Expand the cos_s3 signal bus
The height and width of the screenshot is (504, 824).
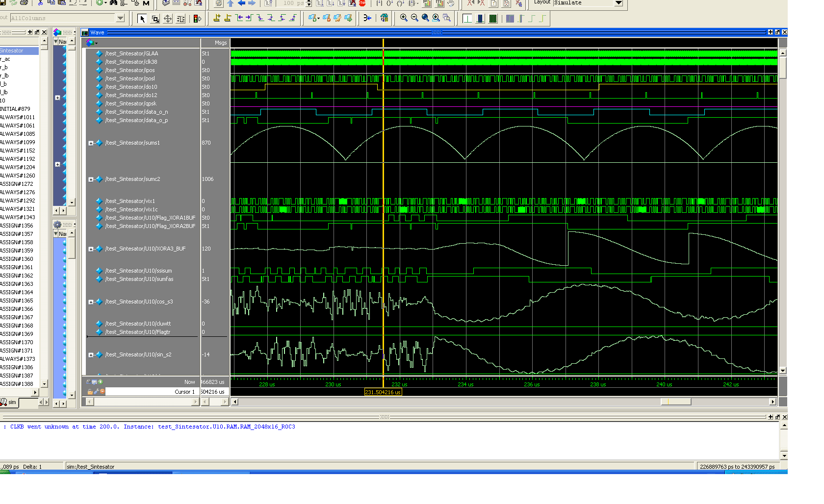pos(91,302)
